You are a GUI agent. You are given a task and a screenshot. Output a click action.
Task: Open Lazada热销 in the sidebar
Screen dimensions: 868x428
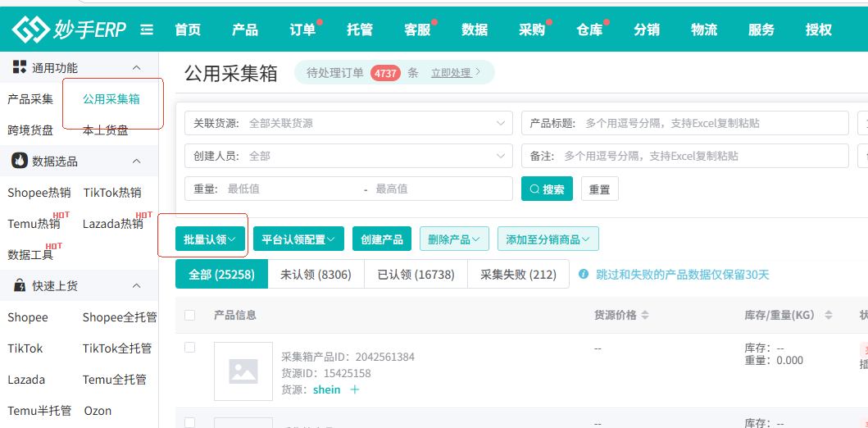tap(113, 224)
